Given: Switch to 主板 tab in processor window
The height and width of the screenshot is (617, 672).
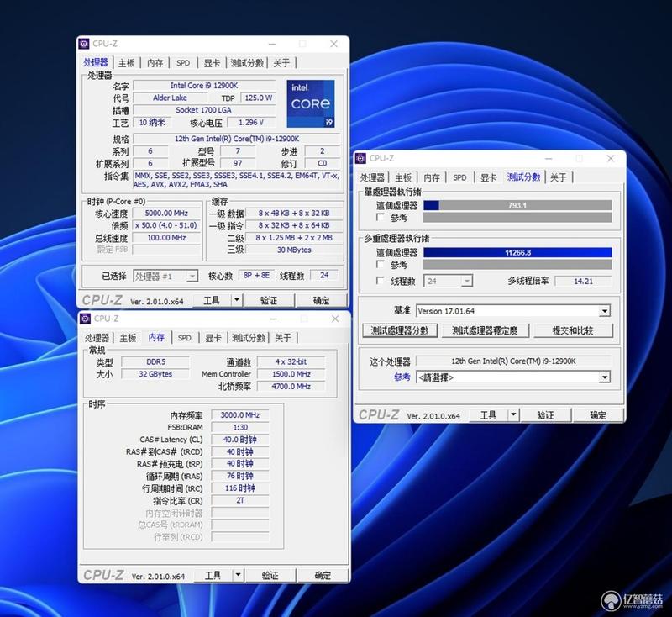Looking at the screenshot, I should [127, 63].
